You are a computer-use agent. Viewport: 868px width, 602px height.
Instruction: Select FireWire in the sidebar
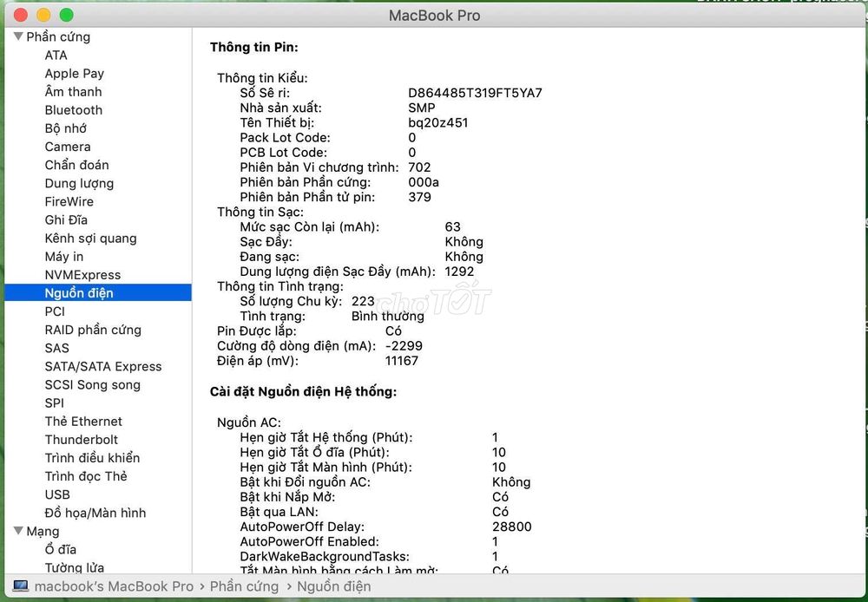69,201
